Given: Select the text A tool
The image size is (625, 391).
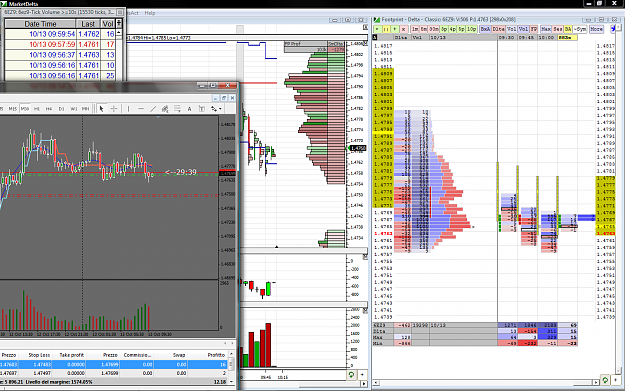Looking at the screenshot, I should pyautogui.click(x=189, y=108).
